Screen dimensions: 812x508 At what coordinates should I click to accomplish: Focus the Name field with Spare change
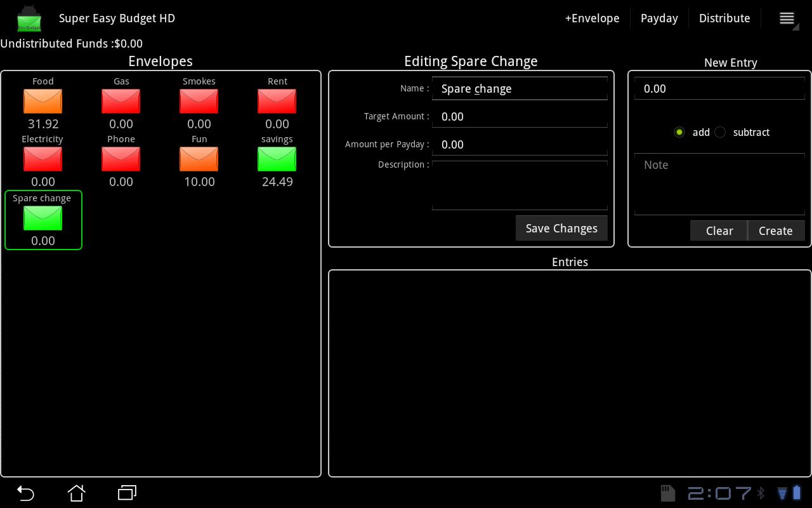tap(520, 88)
